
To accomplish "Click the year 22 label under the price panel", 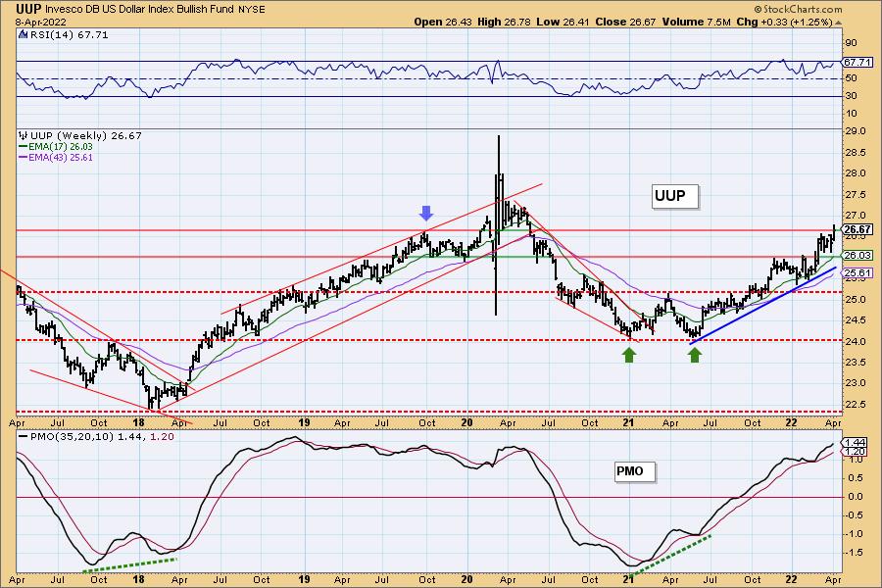I will 791,422.
